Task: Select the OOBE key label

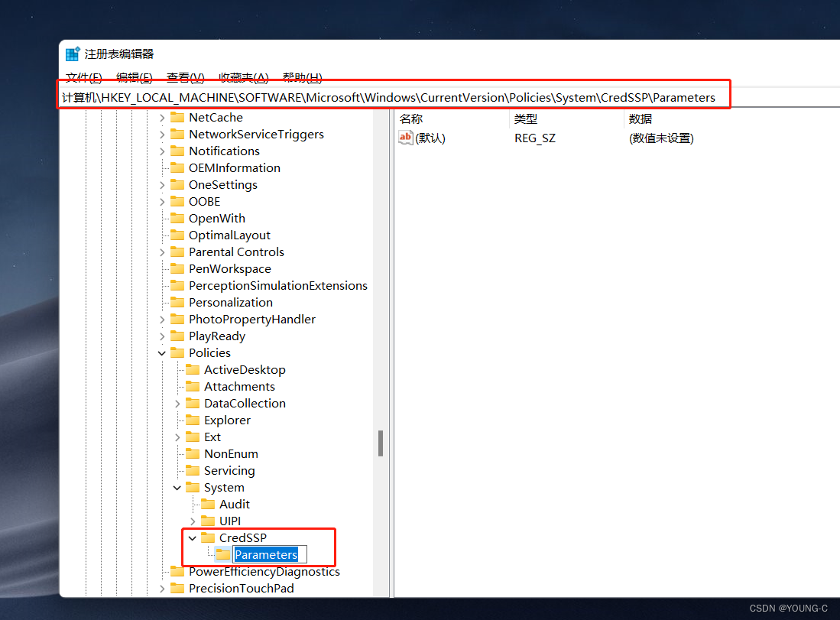Action: [x=204, y=202]
